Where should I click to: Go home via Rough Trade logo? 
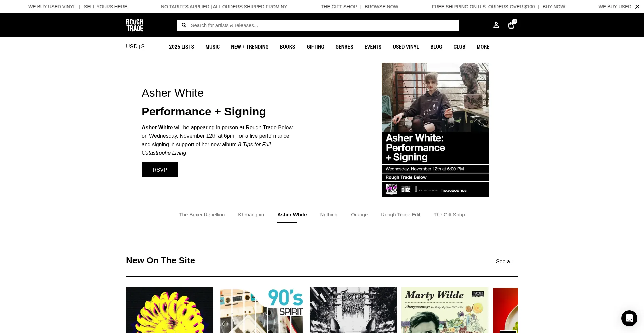(x=135, y=25)
